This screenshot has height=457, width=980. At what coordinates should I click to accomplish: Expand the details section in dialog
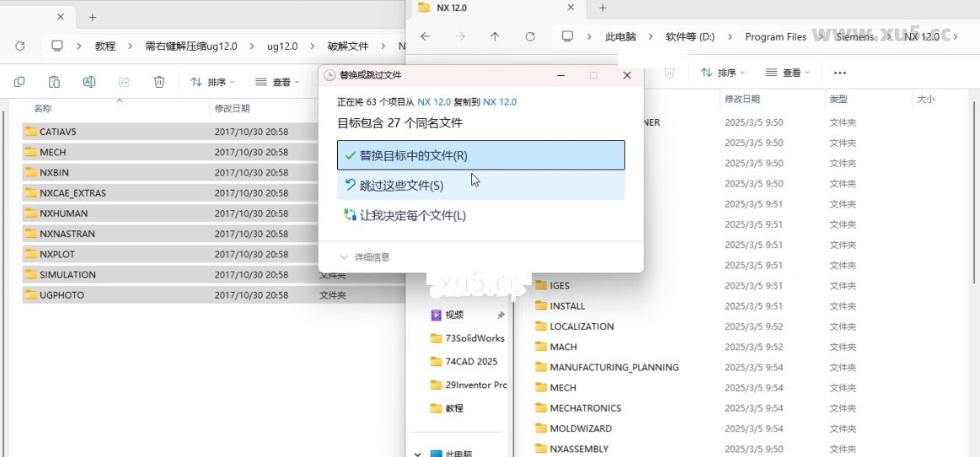point(365,257)
